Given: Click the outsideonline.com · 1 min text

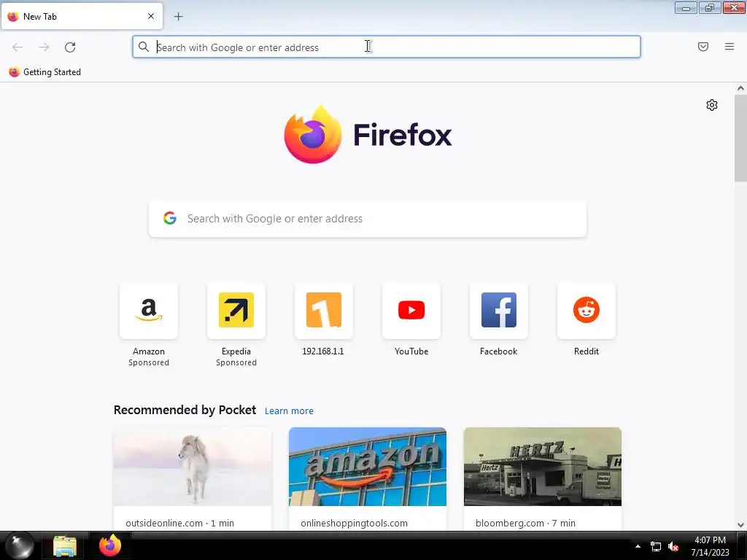Looking at the screenshot, I should pos(179,523).
